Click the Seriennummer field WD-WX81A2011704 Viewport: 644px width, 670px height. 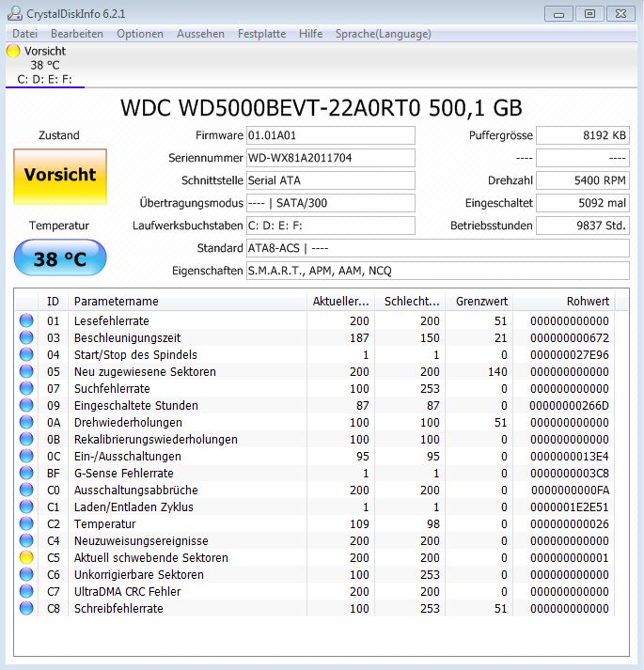point(331,158)
